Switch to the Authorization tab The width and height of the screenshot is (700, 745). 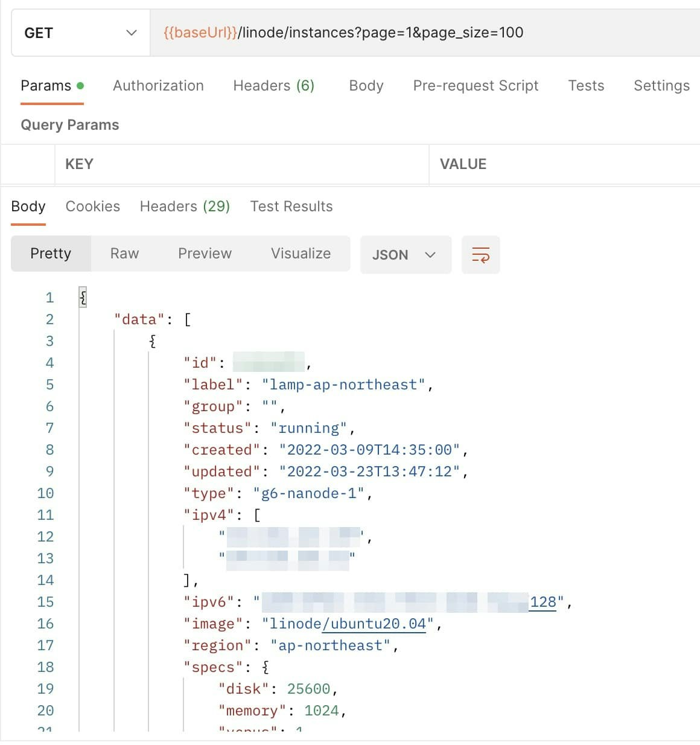point(158,85)
